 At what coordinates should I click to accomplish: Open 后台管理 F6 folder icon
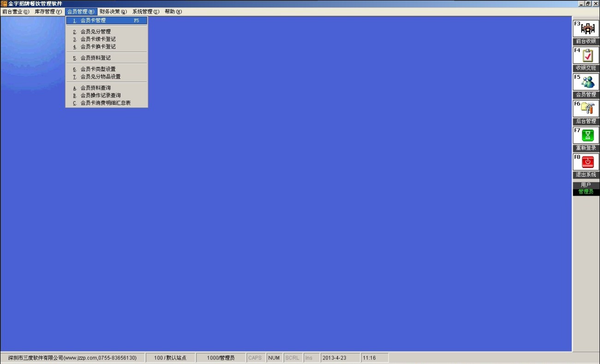click(586, 109)
